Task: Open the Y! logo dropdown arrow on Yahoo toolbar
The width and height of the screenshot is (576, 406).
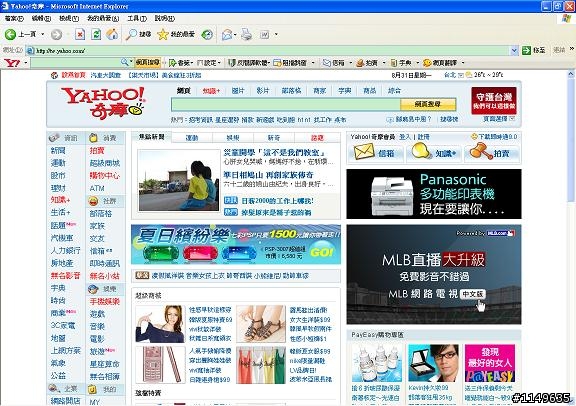Action: click(x=26, y=63)
